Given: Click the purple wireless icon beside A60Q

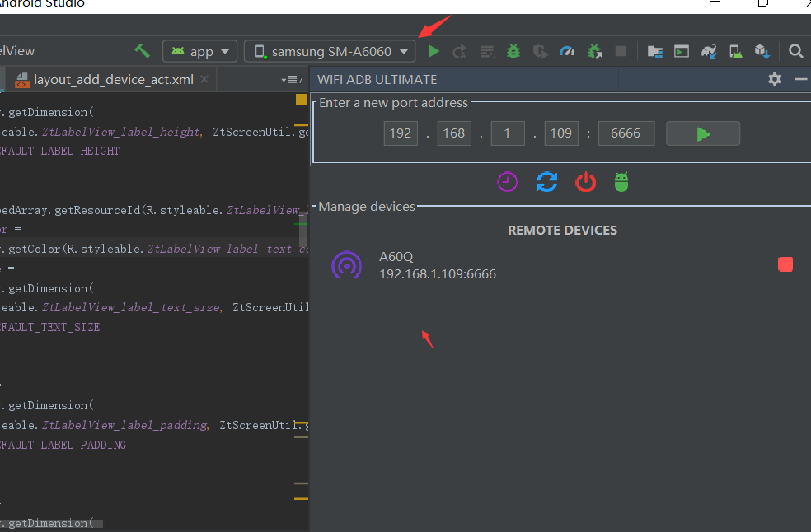Looking at the screenshot, I should click(346, 265).
